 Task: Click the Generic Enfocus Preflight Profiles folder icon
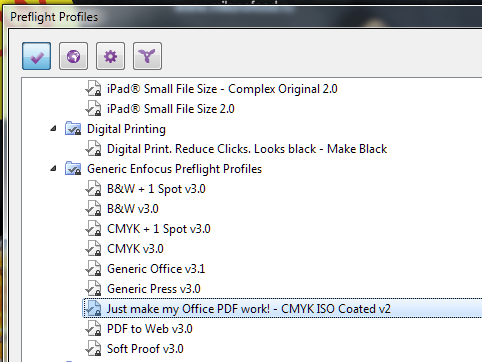[73, 169]
